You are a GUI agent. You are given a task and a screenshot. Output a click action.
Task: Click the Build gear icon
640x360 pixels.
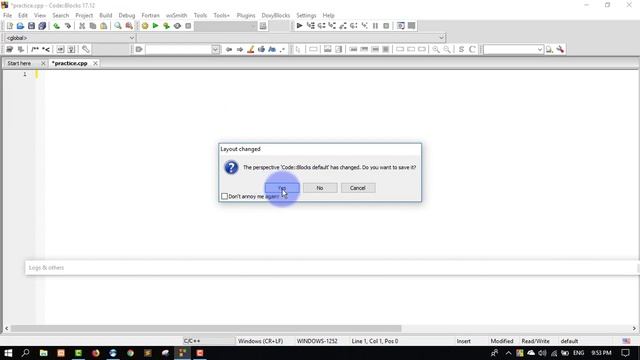(145, 26)
